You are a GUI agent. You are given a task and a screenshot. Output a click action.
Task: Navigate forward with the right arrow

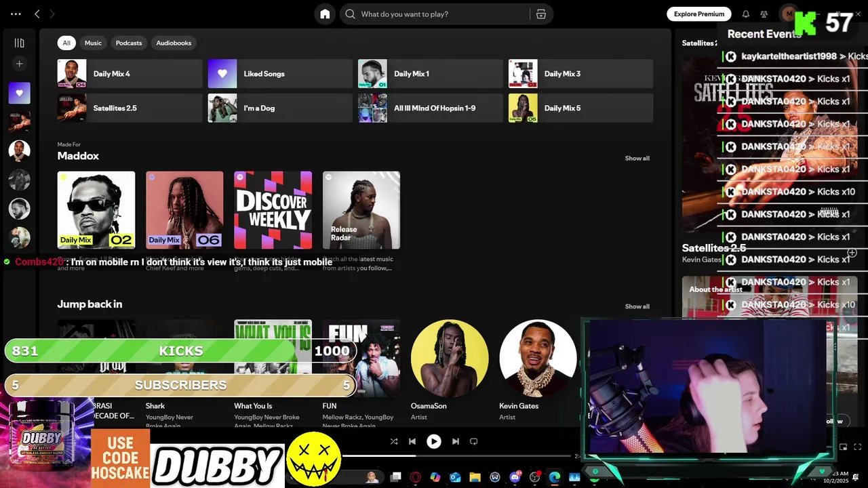coord(52,14)
